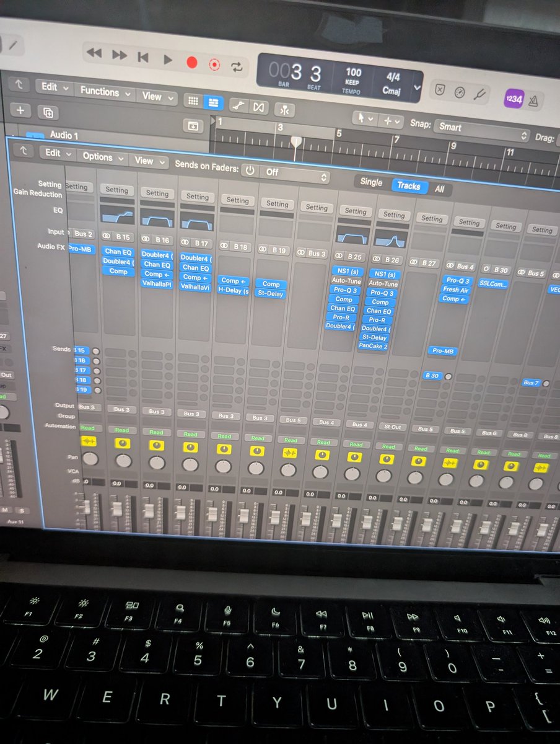Toggle the Flex bowtie icon
This screenshot has width=560, height=744.
click(258, 107)
